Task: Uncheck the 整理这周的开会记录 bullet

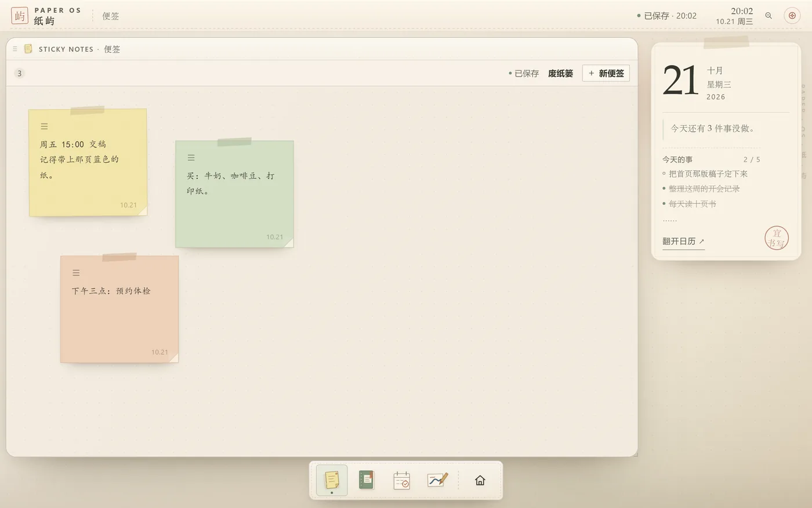Action: pos(664,189)
